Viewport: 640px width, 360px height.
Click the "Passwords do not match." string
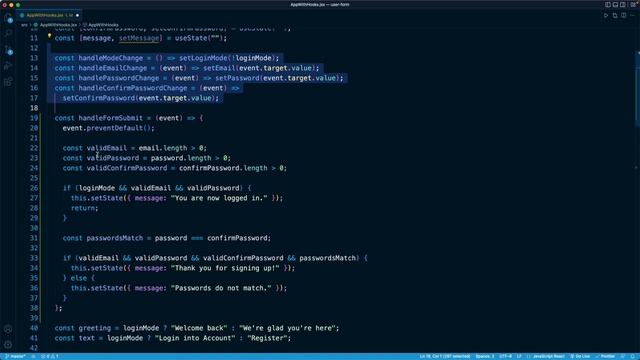(x=221, y=288)
